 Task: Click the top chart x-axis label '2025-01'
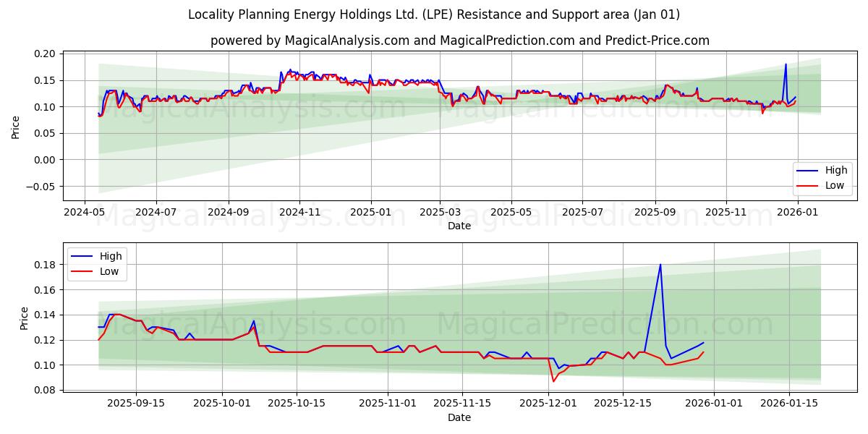(x=371, y=213)
